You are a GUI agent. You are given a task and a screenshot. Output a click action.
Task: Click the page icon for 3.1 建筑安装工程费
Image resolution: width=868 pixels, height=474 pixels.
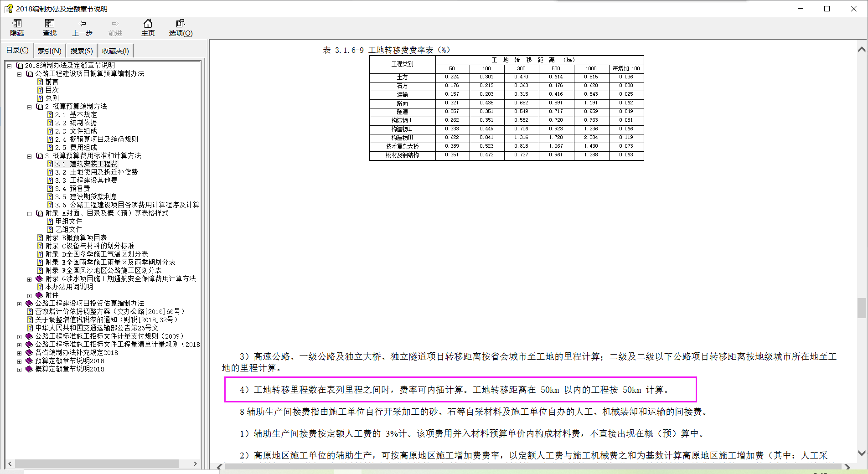pos(50,164)
